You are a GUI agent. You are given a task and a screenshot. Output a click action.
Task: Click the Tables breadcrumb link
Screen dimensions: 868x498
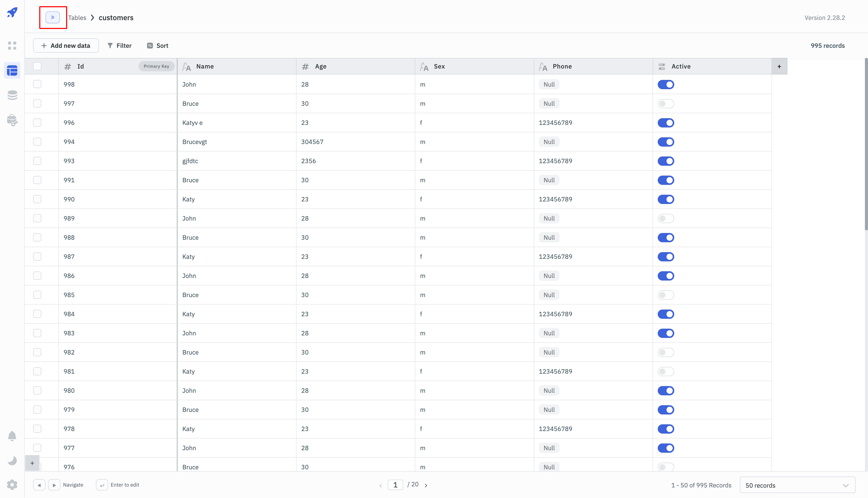(77, 18)
